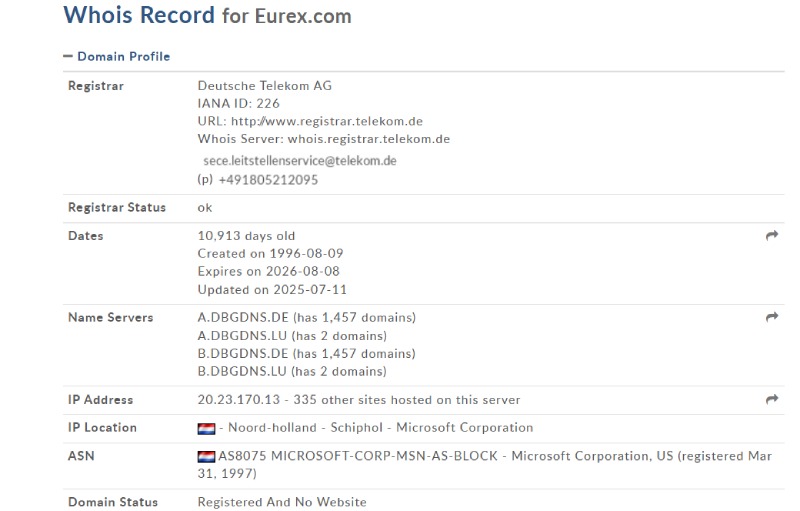Click the share arrow in Name Servers row
The height and width of the screenshot is (511, 800).
[x=771, y=317]
